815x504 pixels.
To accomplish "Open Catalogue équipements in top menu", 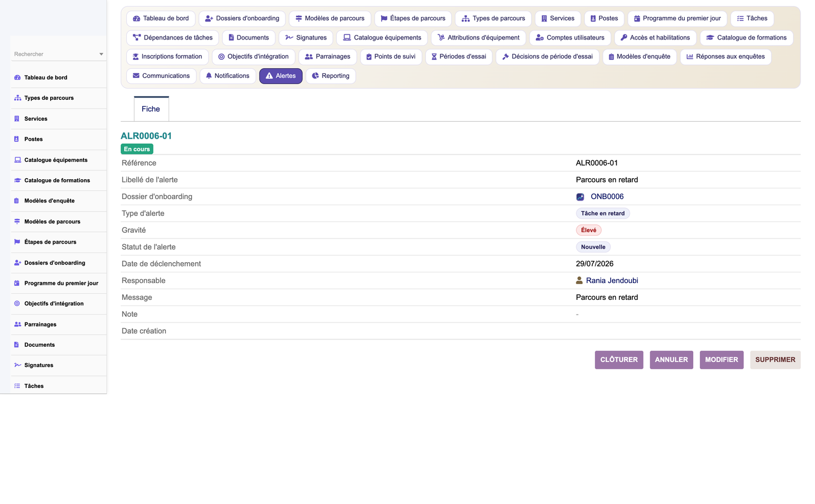I will coord(382,38).
